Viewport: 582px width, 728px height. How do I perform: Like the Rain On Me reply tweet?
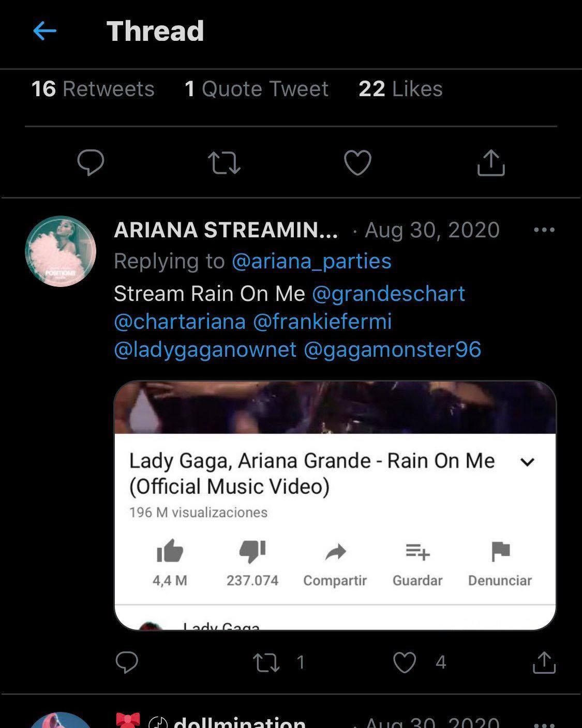pos(405,662)
